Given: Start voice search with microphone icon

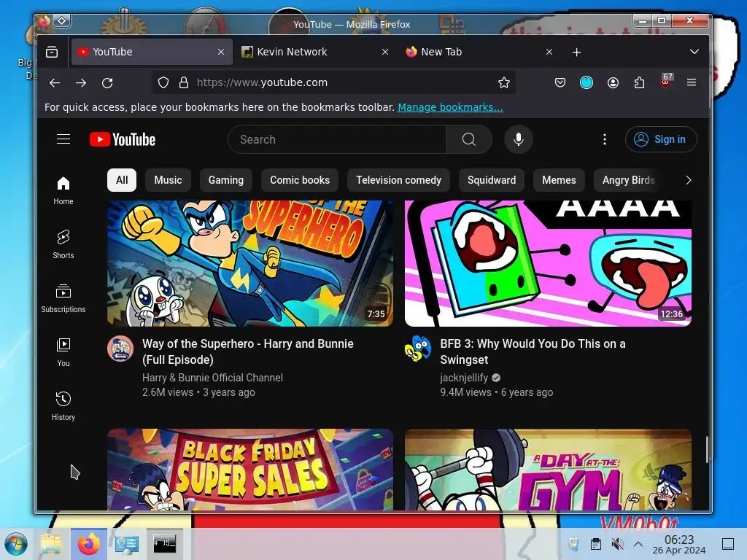Looking at the screenshot, I should click(x=519, y=139).
